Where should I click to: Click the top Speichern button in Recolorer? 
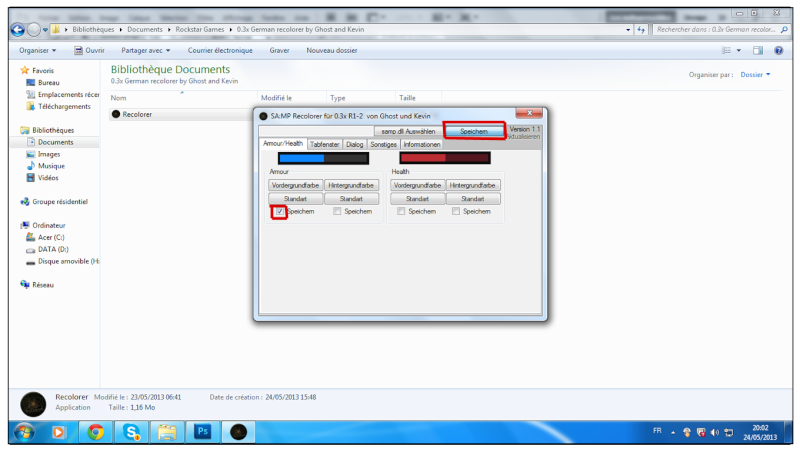(474, 132)
